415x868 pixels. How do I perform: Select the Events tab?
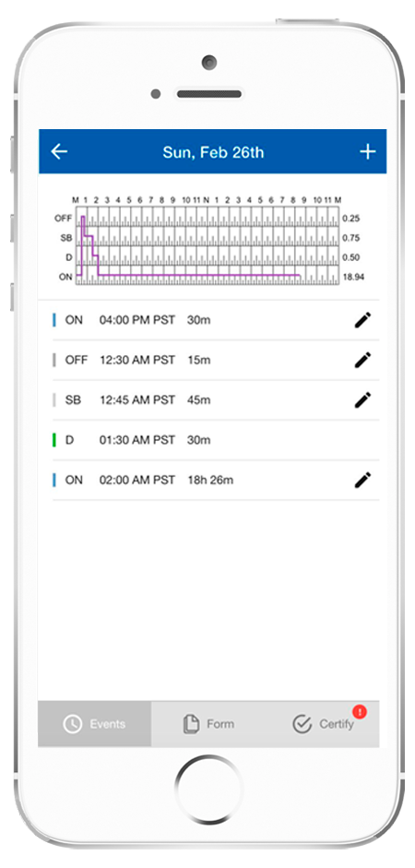click(95, 724)
